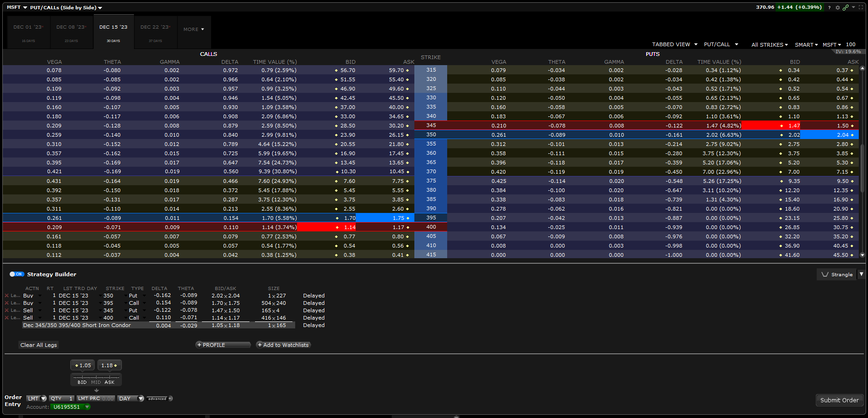Select the DEC 01 '23 expiry tab
The width and height of the screenshot is (868, 418).
point(28,32)
